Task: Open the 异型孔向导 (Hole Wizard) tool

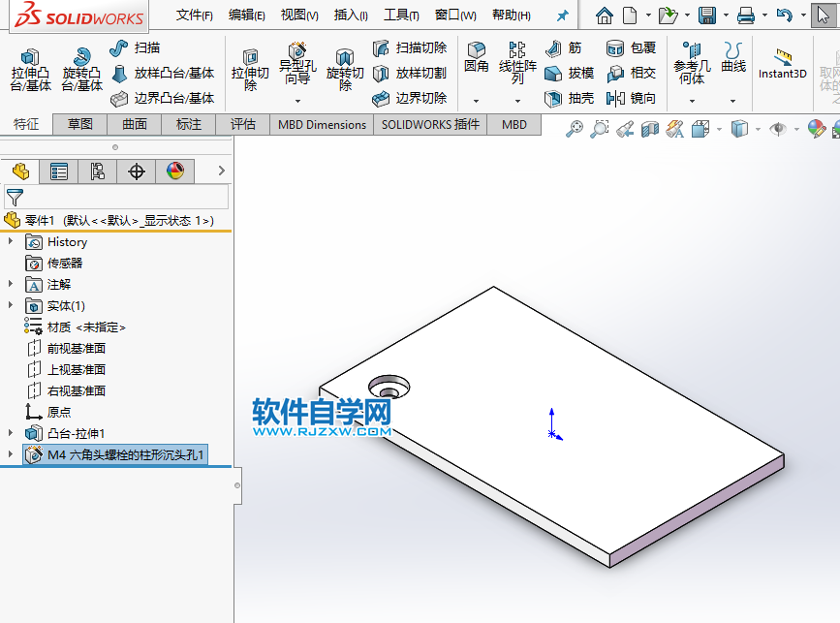Action: click(x=296, y=62)
